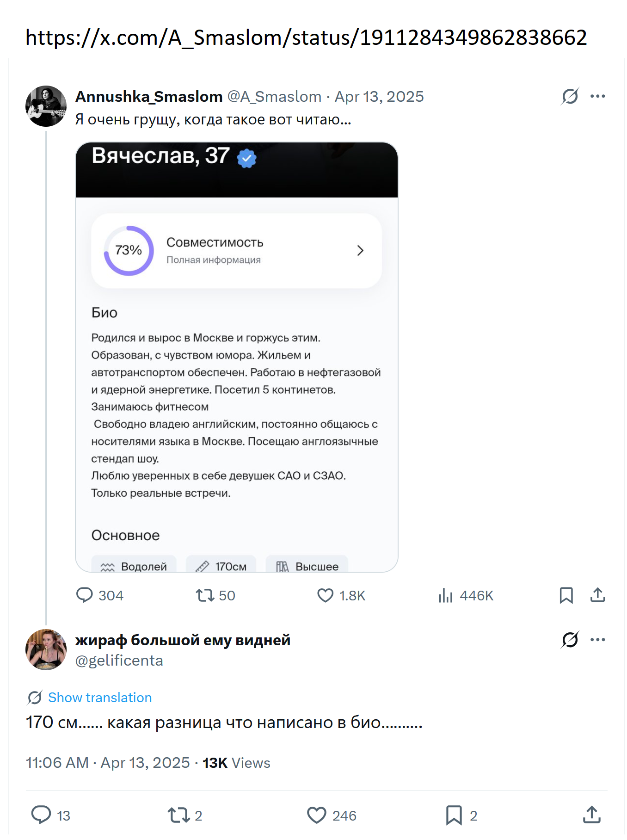View analytics showing 446K views
The image size is (627, 840).
(x=446, y=595)
